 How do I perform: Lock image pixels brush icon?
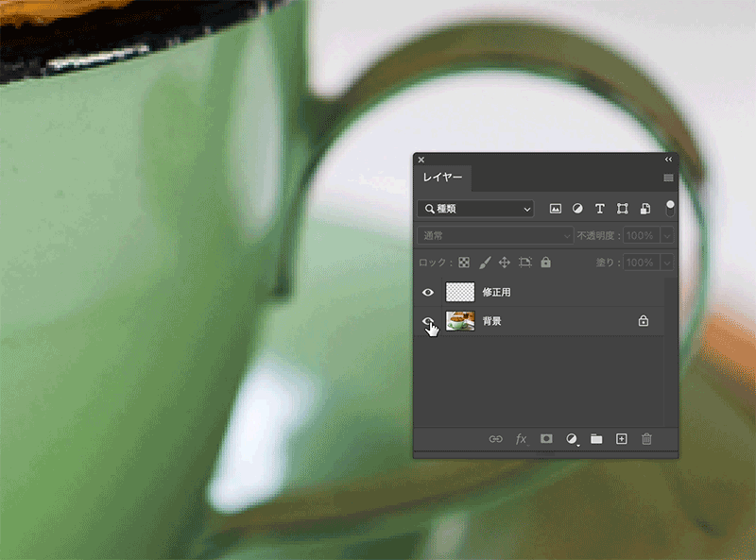(x=485, y=263)
